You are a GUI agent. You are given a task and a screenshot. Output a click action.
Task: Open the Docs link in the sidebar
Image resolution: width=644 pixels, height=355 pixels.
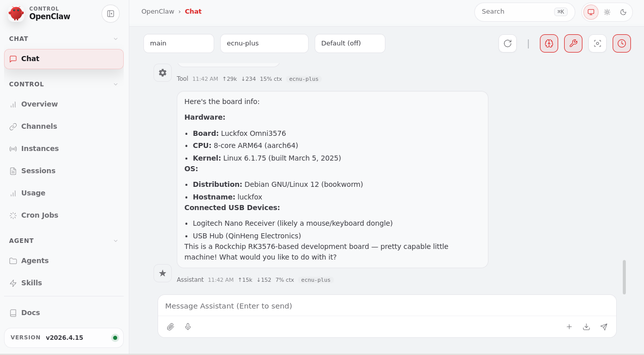point(64,313)
